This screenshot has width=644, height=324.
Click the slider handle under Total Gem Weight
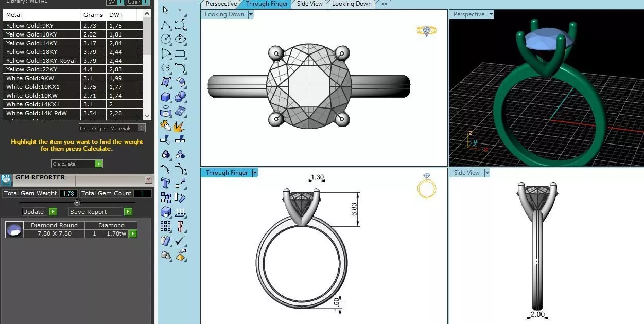77,203
